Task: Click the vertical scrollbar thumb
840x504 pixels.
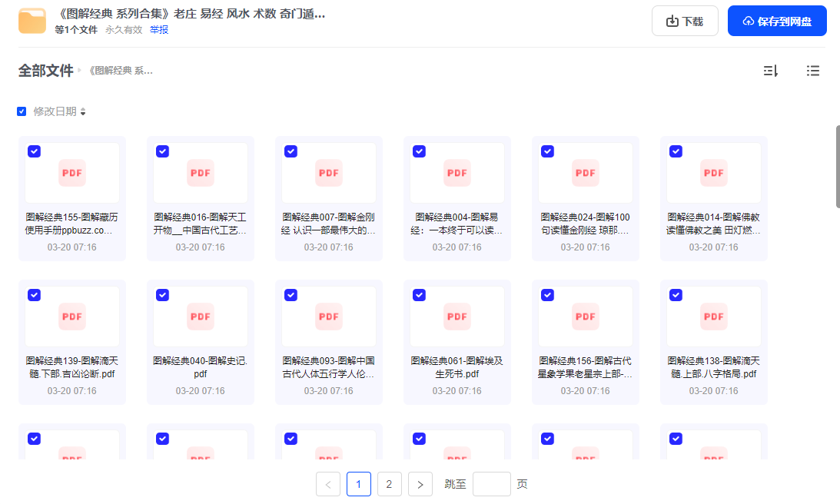Action: tap(837, 165)
